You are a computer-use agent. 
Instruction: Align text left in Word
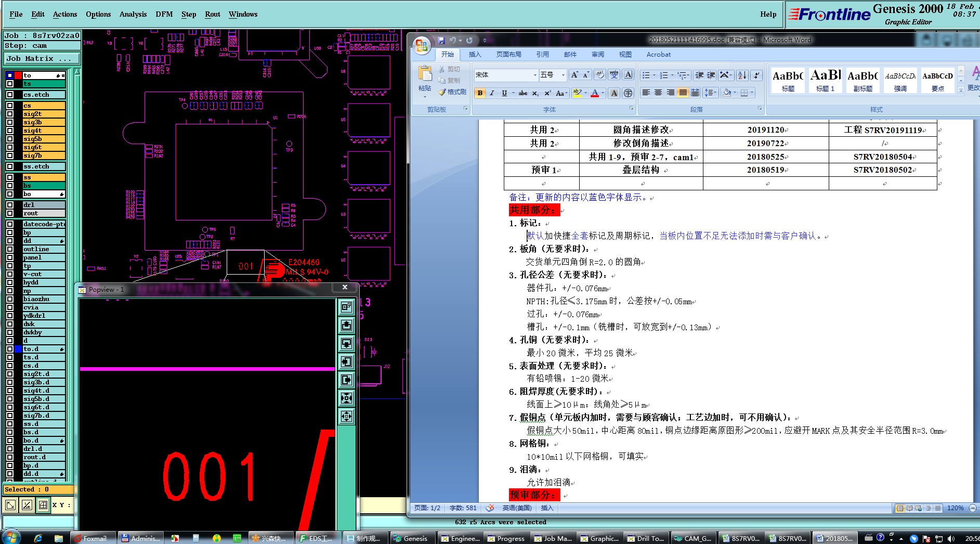[646, 93]
